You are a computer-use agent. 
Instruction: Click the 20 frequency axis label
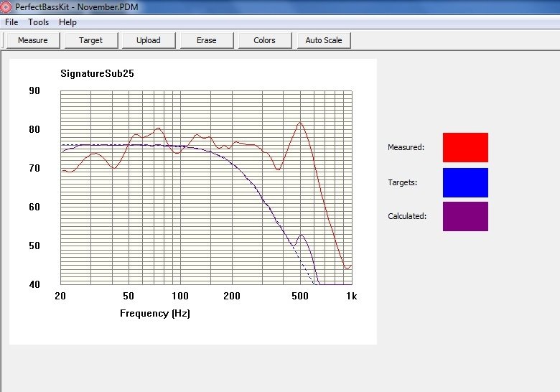(60, 296)
